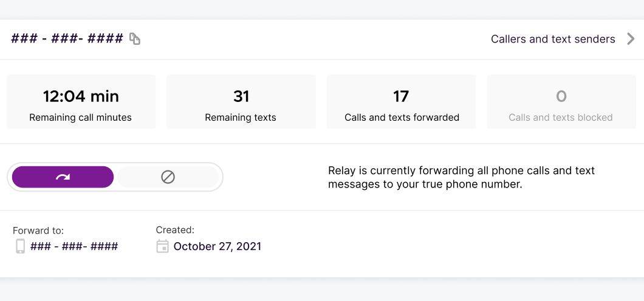This screenshot has height=301, width=644.
Task: Click the masked relay number at top
Action: (x=67, y=39)
